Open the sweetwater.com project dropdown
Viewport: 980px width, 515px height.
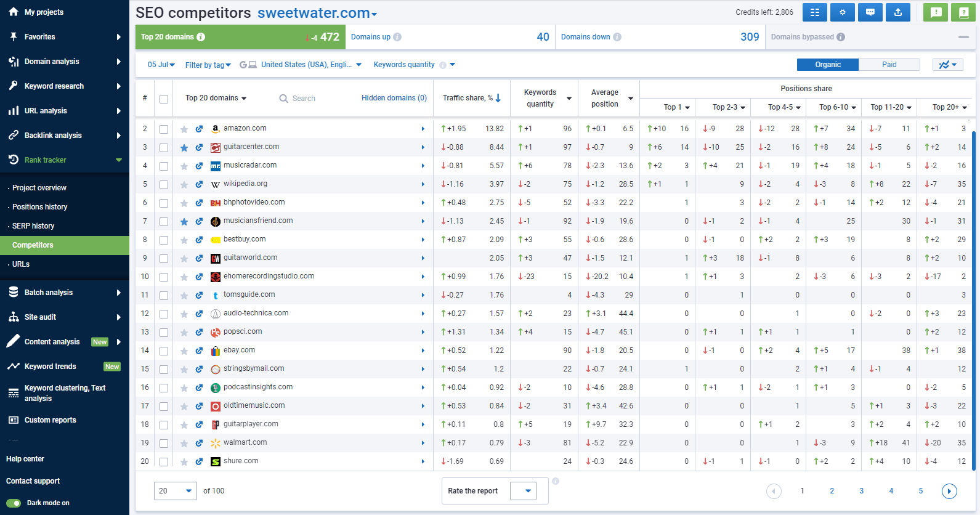pyautogui.click(x=317, y=13)
